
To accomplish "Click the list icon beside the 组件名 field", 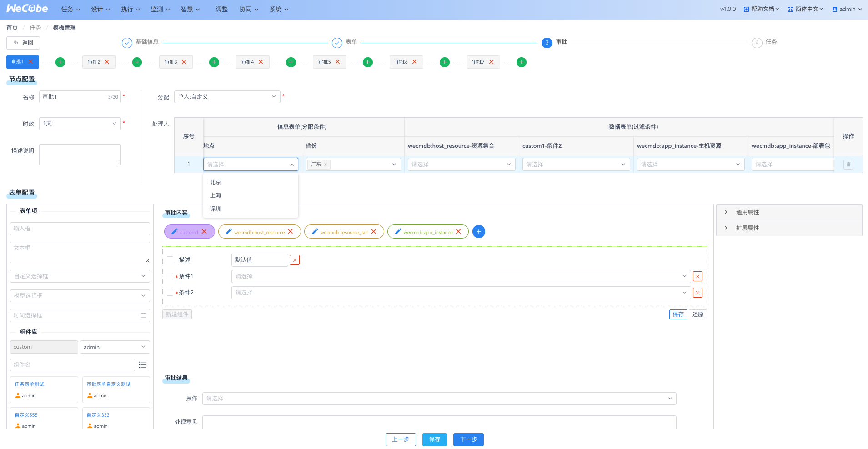I will (x=143, y=365).
